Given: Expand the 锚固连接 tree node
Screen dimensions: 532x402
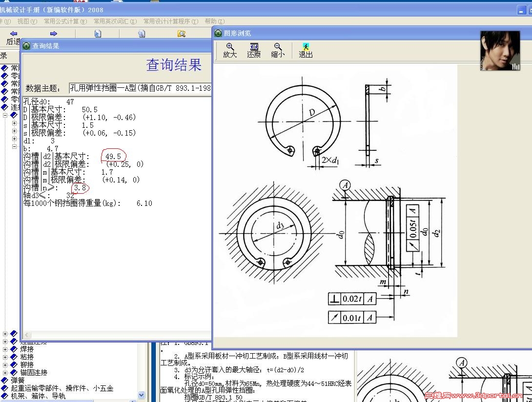Looking at the screenshot, I should tap(5, 373).
